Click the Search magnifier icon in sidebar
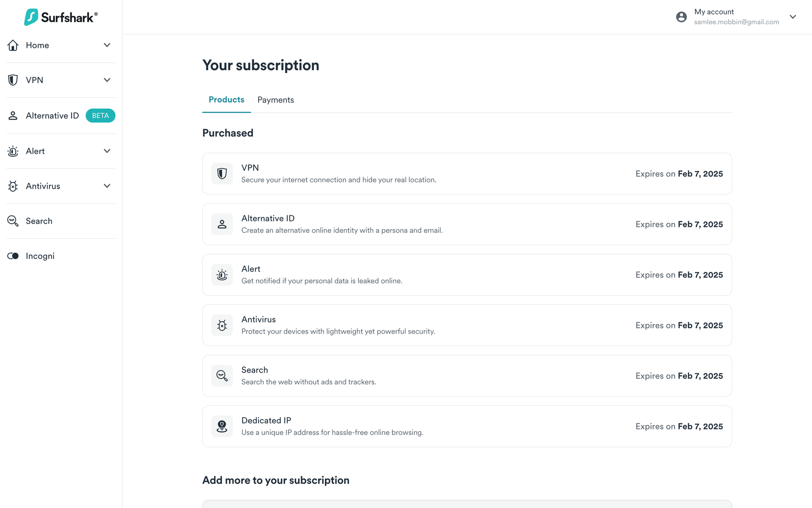Screen dimensions: 812x508 (x=13, y=221)
